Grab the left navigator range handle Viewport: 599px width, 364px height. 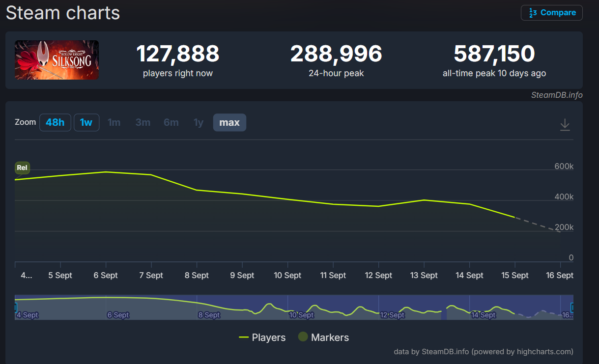click(x=16, y=307)
